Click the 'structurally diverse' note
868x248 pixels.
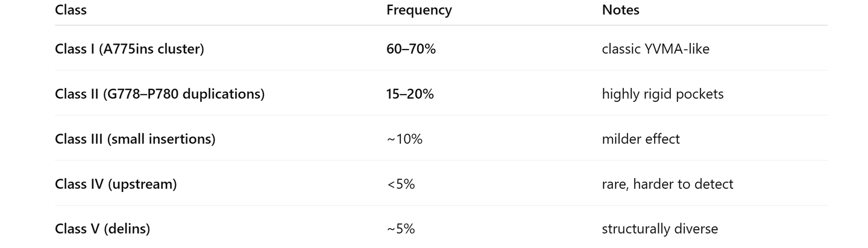[x=660, y=229]
